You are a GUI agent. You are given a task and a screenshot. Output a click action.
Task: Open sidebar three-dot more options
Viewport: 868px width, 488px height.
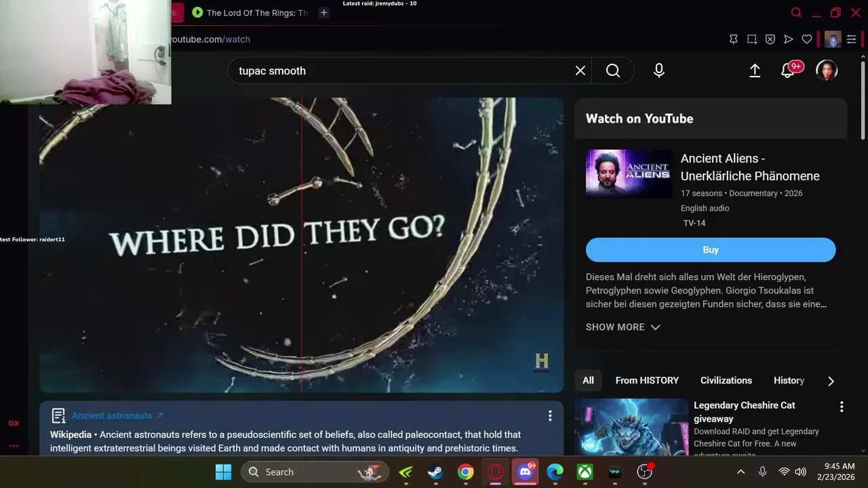[14, 445]
